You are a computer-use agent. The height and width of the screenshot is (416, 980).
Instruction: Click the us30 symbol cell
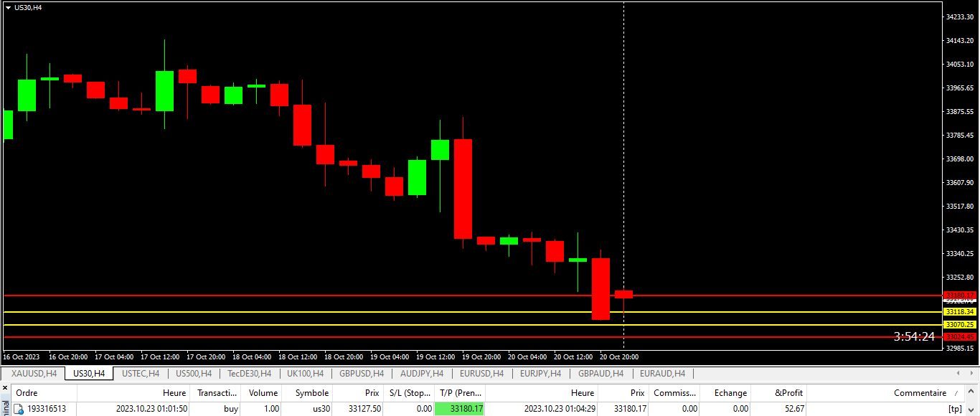point(320,409)
